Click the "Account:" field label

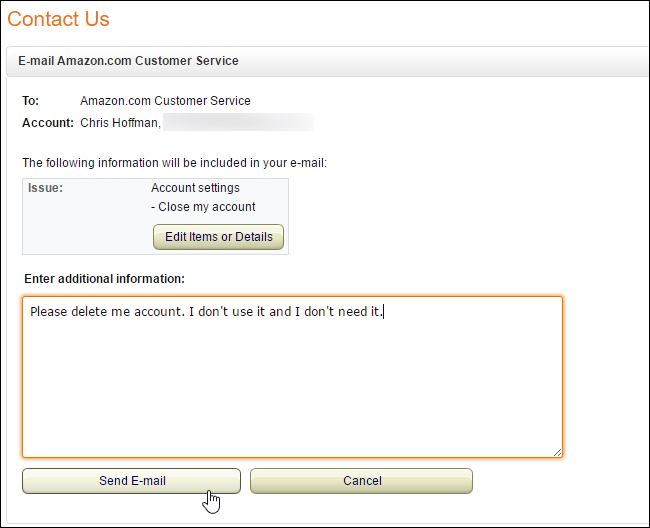(x=48, y=123)
